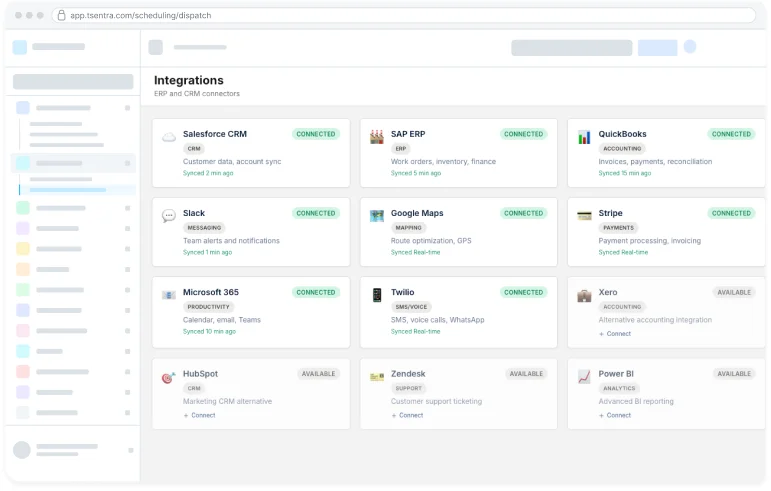Open the Salesforce CRM card title
The width and height of the screenshot is (771, 491).
click(215, 134)
